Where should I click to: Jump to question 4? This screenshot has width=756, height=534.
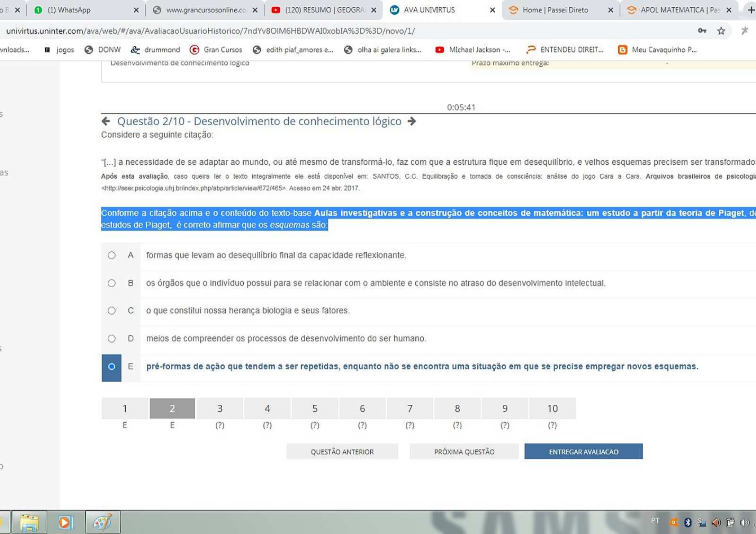(268, 408)
